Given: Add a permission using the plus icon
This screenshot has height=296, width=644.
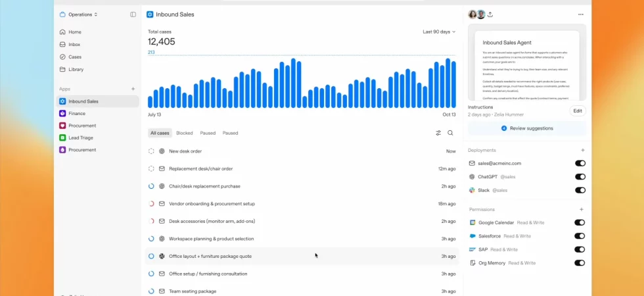Looking at the screenshot, I should 582,209.
